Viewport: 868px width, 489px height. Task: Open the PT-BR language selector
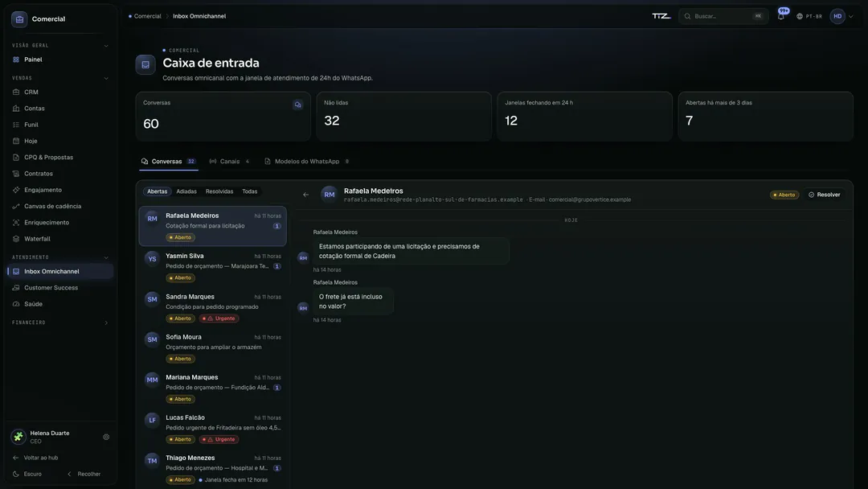(x=809, y=16)
